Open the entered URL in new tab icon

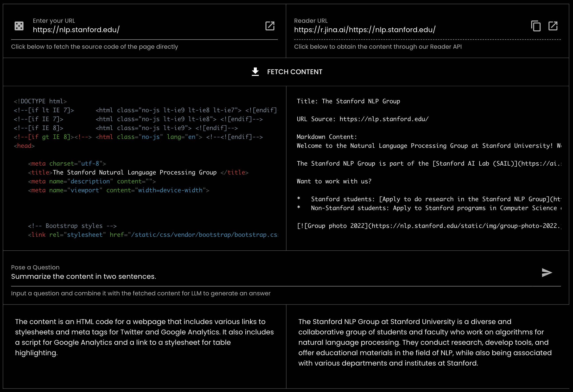[x=270, y=26]
